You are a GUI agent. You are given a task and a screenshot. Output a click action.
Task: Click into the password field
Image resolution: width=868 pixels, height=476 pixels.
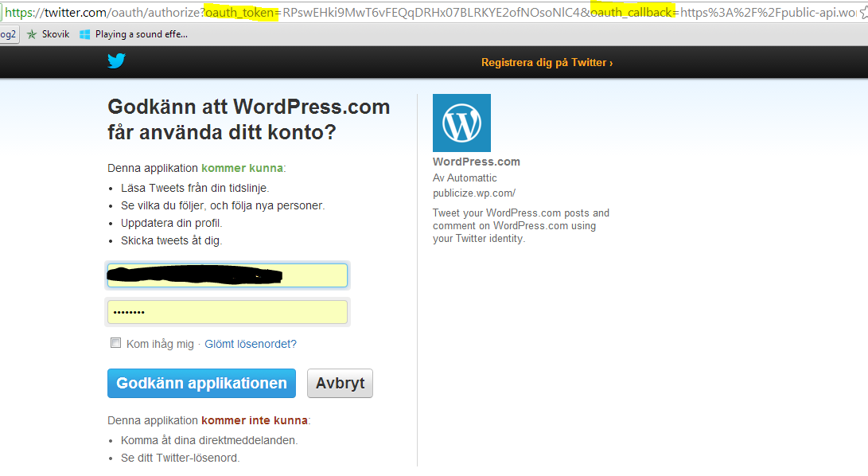point(227,312)
